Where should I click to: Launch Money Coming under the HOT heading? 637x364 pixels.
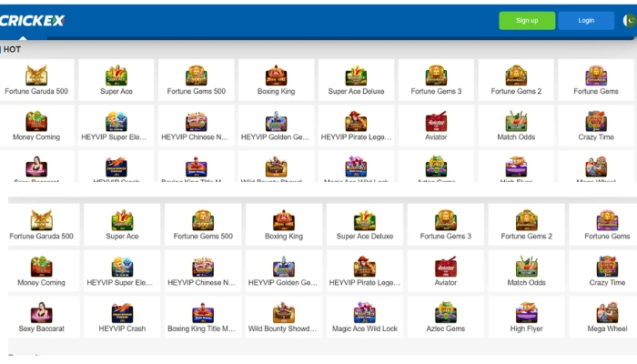click(x=36, y=126)
